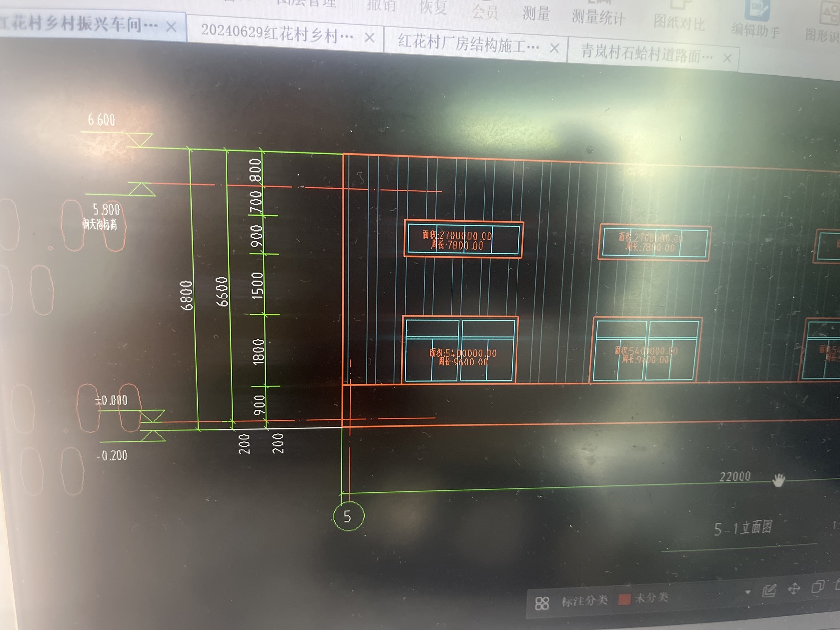The height and width of the screenshot is (630, 840).
Task: Click area annotation in second upper window
Action: (x=650, y=238)
